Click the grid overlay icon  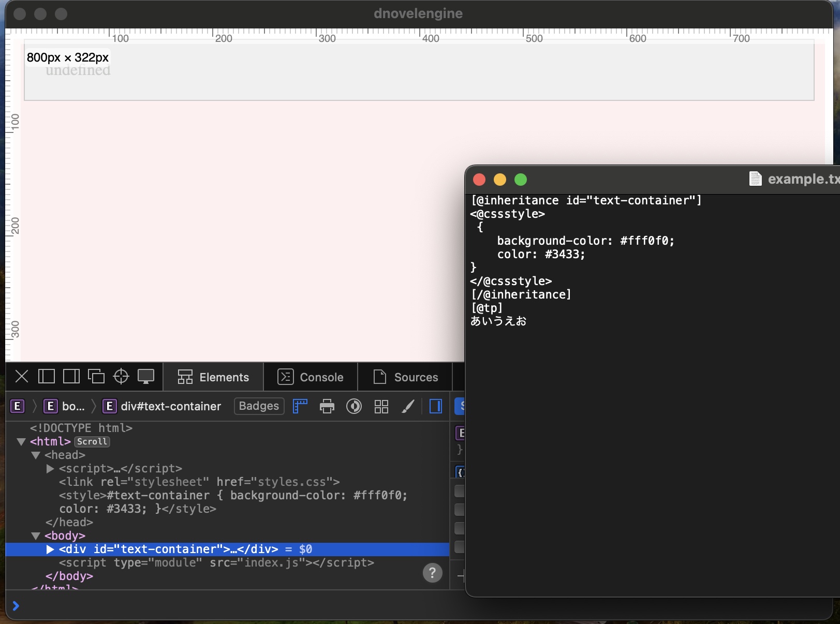[x=381, y=406]
